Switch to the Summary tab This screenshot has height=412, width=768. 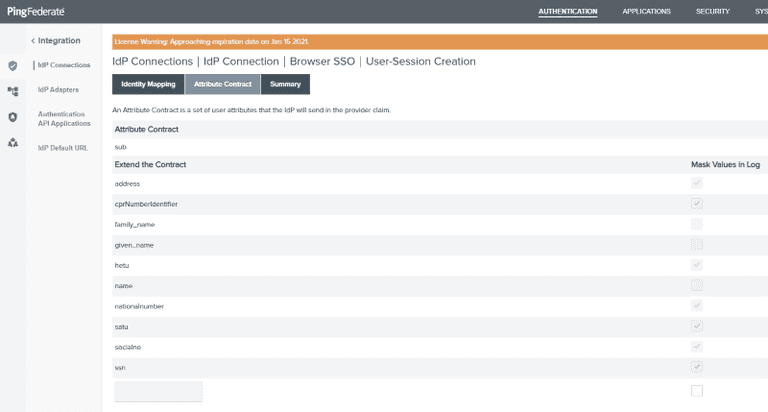pos(285,84)
